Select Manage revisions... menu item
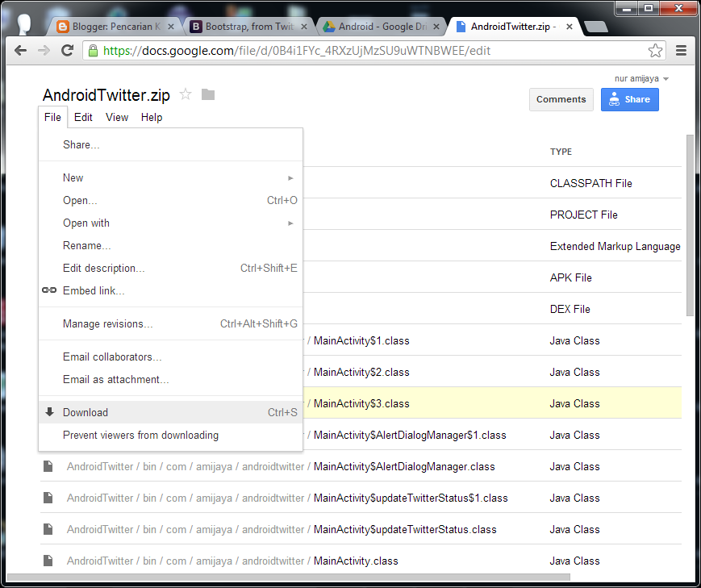This screenshot has height=588, width=701. click(170, 323)
